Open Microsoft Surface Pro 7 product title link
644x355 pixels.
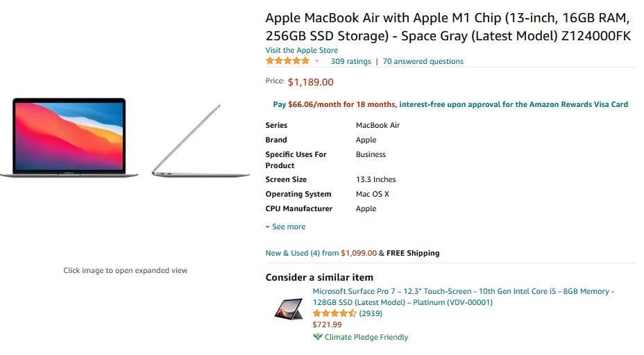click(x=464, y=297)
